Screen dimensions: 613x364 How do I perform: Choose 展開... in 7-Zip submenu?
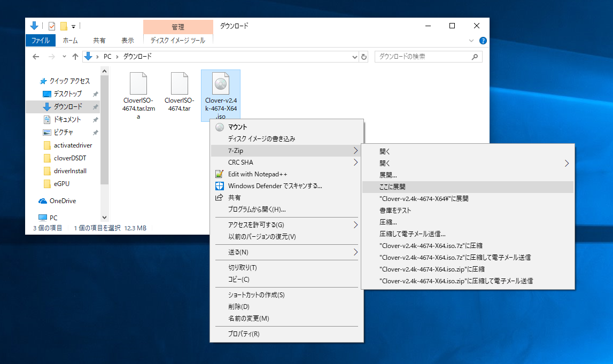coord(468,175)
